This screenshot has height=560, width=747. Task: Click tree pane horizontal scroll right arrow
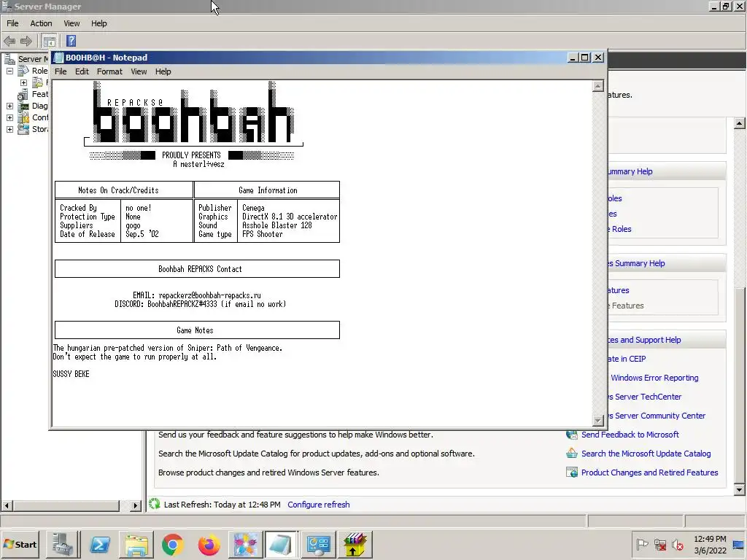[x=136, y=505]
